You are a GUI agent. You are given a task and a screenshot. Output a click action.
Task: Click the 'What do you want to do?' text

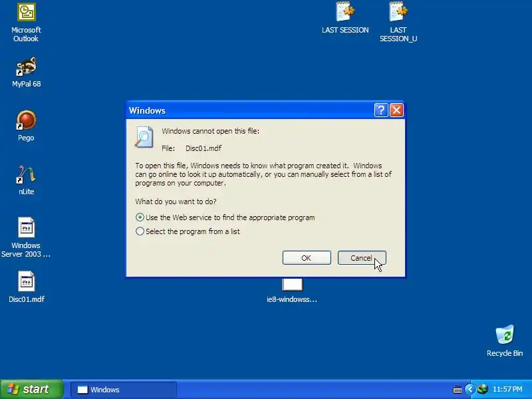pos(176,201)
